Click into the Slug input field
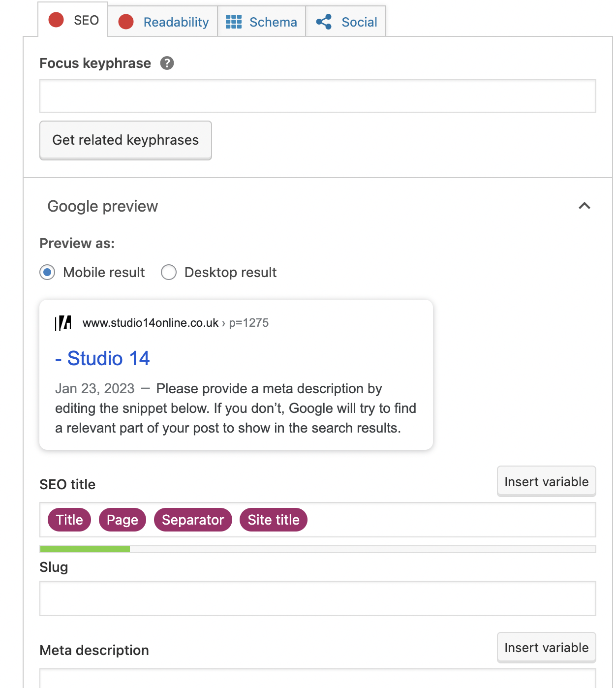616x688 pixels. [317, 598]
